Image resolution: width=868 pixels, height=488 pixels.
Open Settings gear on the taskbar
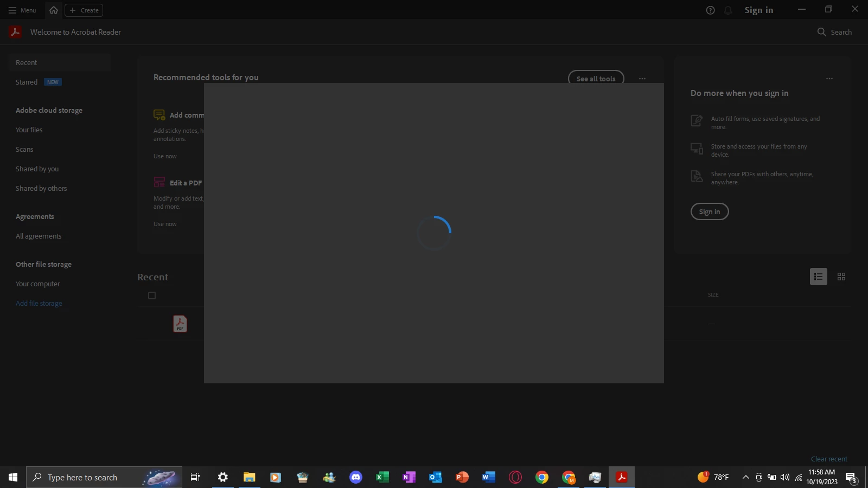pyautogui.click(x=223, y=477)
